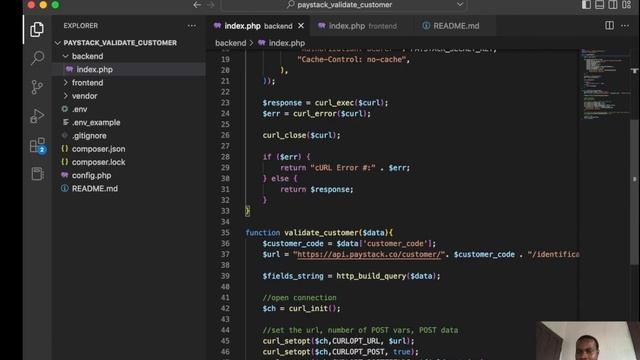This screenshot has width=640, height=360.
Task: Expand the vendor folder
Action: (84, 96)
